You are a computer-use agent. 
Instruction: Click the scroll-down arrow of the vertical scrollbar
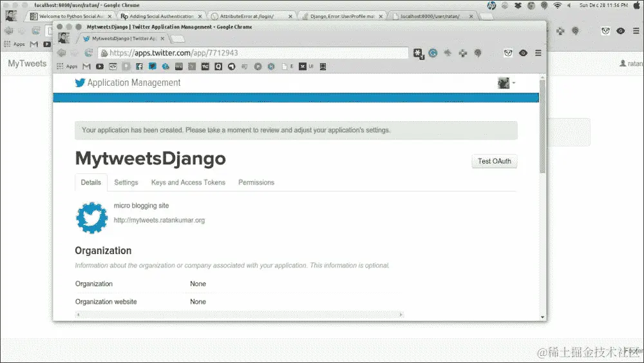pyautogui.click(x=542, y=317)
